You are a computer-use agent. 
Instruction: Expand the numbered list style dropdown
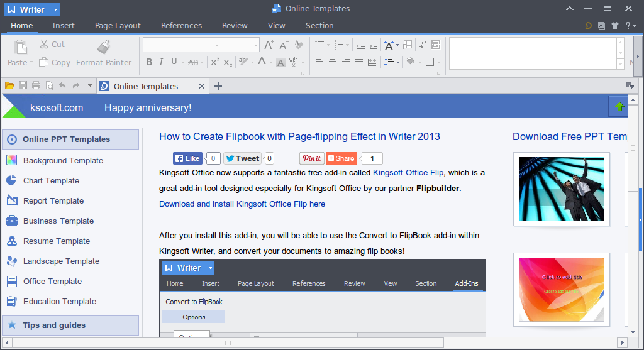click(347, 45)
